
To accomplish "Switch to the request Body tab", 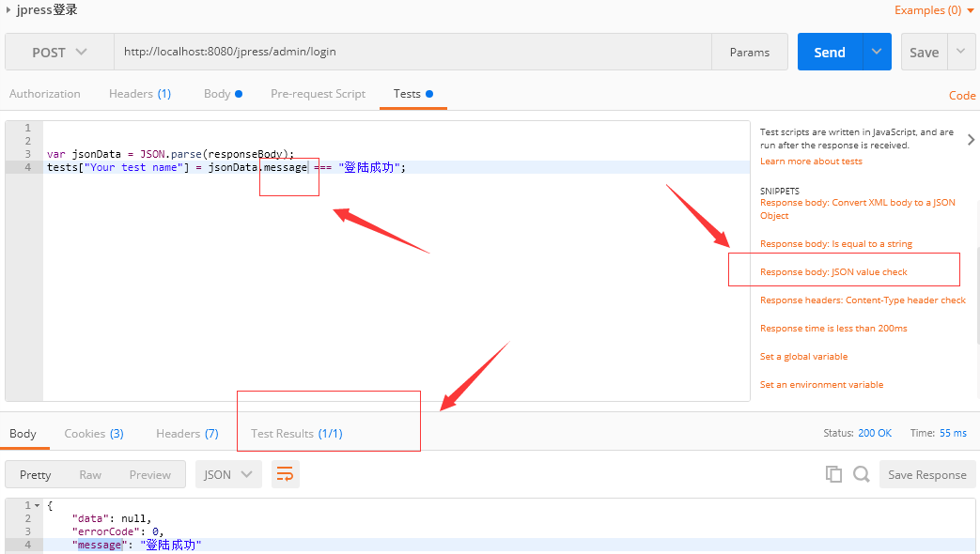I will (x=223, y=94).
